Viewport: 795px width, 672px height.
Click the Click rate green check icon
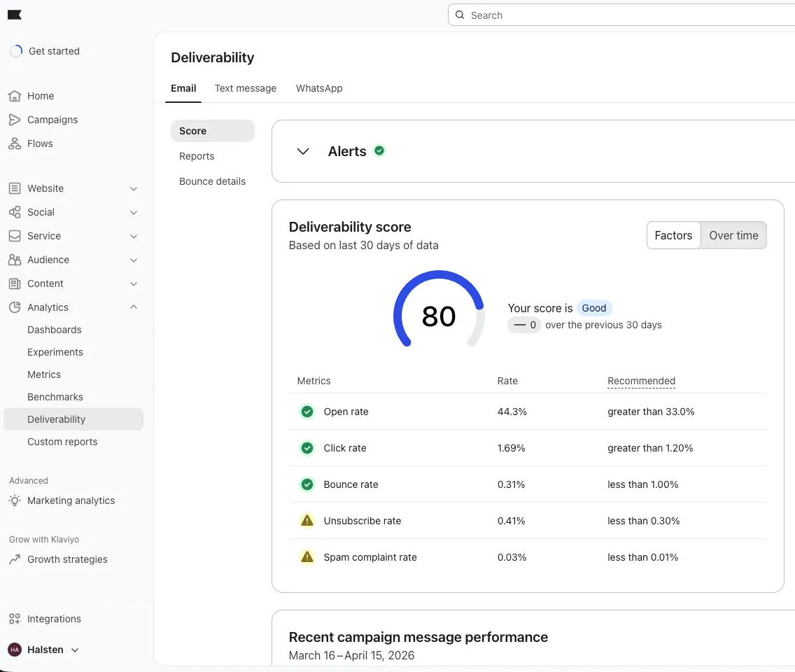tap(307, 448)
